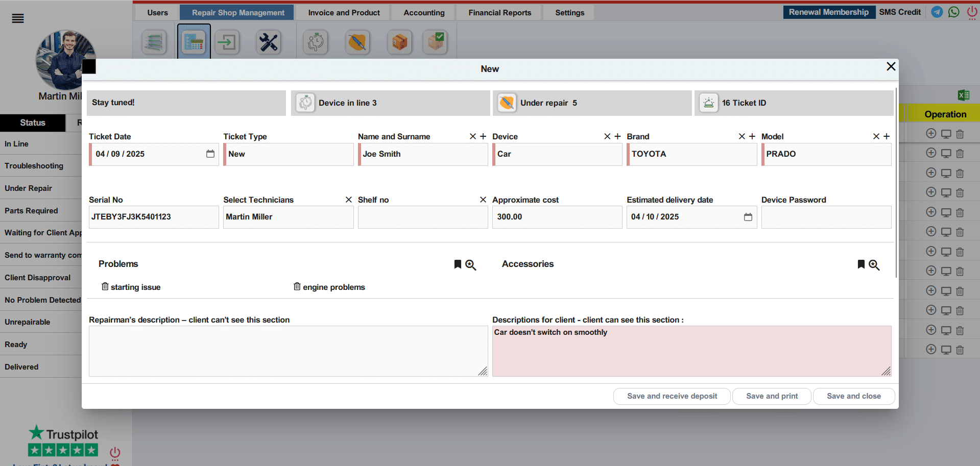This screenshot has width=980, height=466.
Task: Click the wrench and screwdriver tools icon
Action: (268, 42)
